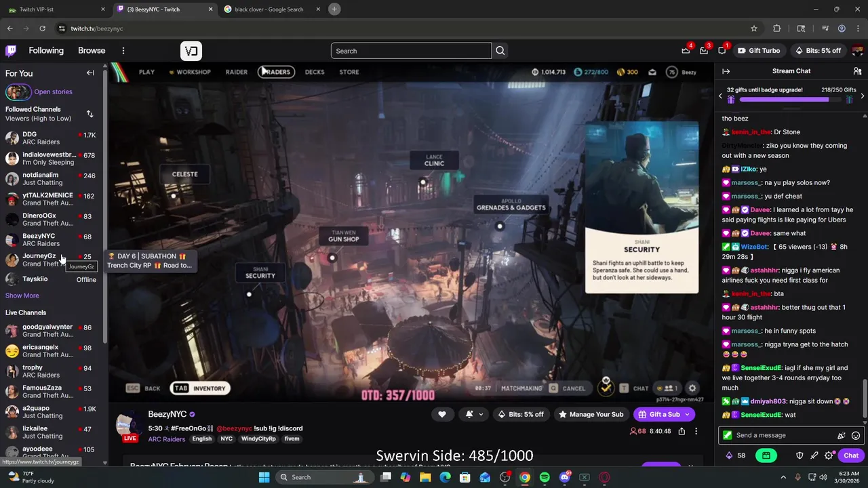Screen dimensions: 868x488
Task: Open lizkailee live channel
Action: [52, 432]
